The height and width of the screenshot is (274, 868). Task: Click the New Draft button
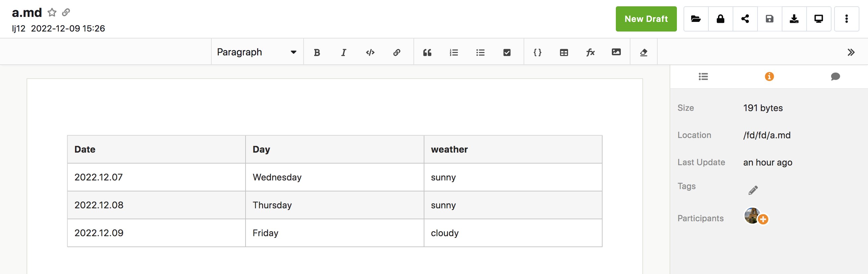click(646, 19)
